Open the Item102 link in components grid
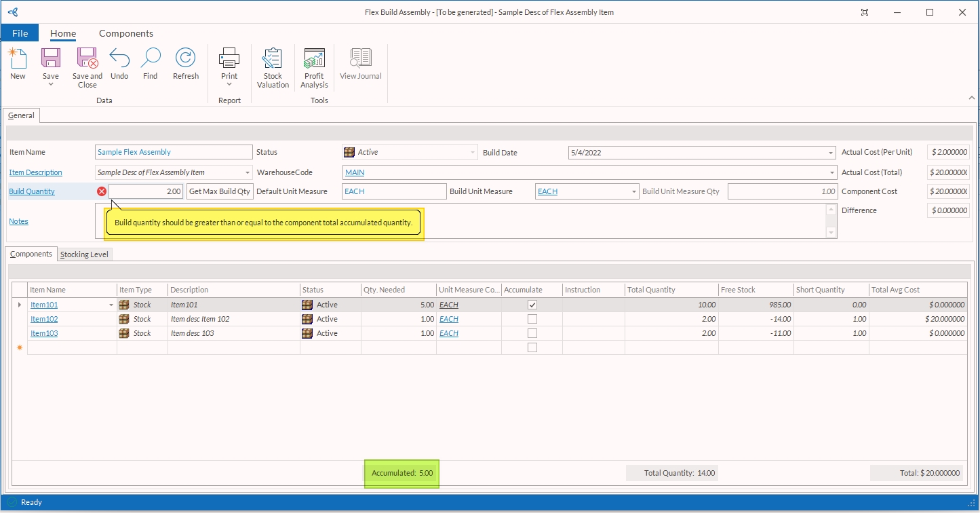 tap(44, 319)
